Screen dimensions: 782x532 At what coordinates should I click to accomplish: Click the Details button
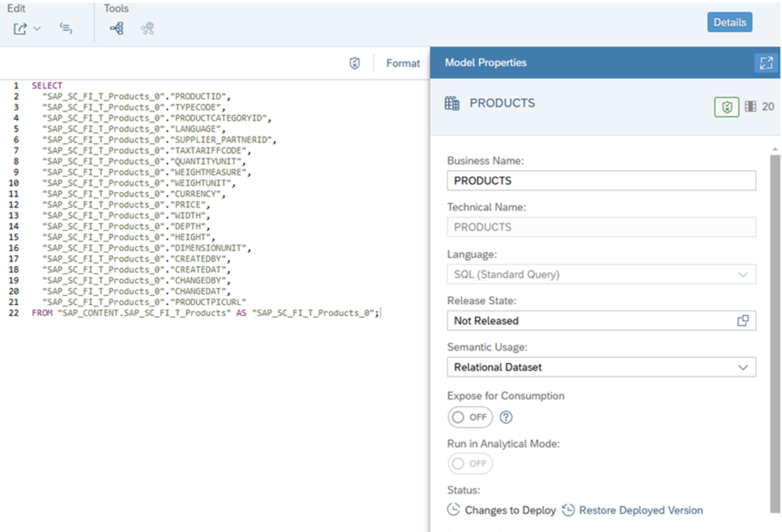[x=729, y=21]
